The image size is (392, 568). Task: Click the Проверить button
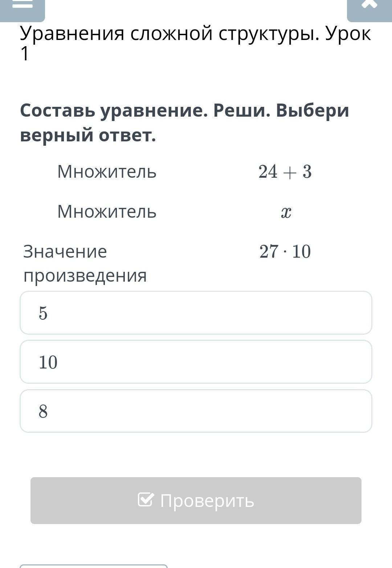[x=196, y=500]
